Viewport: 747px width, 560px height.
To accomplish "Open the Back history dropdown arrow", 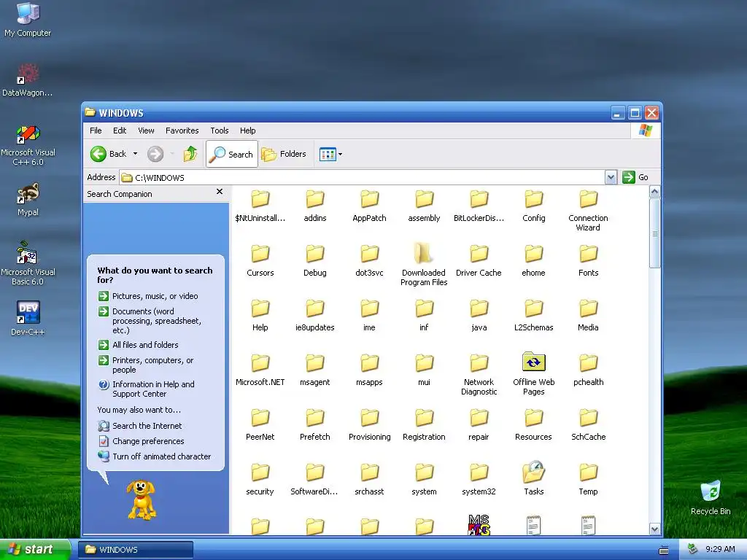I will pos(135,154).
